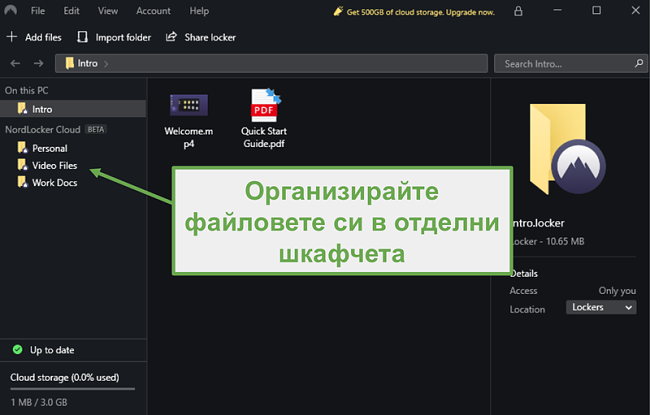Click the lock icon in title bar
The width and height of the screenshot is (650, 415).
pos(518,11)
